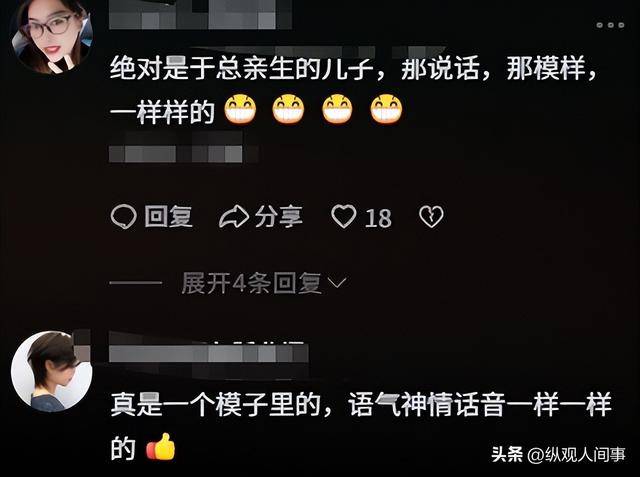Click the 分享 share label
Screen dimensions: 640x477
[x=279, y=216]
